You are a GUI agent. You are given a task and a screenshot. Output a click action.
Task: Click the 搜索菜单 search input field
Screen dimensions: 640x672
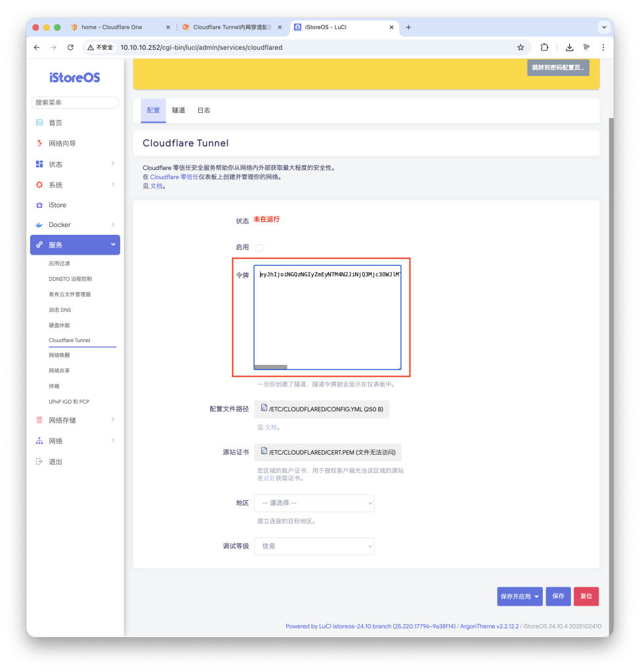pyautogui.click(x=75, y=102)
